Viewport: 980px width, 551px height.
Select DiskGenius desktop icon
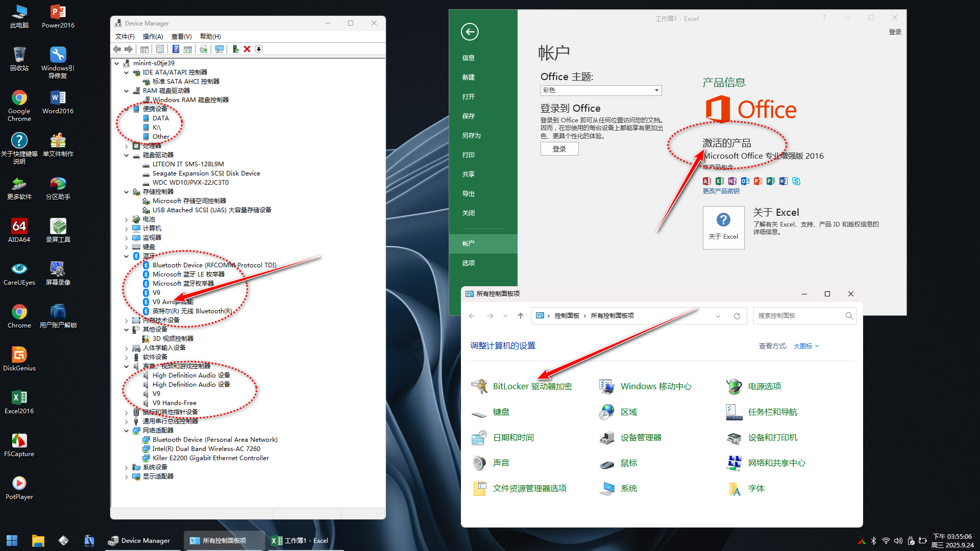tap(19, 359)
